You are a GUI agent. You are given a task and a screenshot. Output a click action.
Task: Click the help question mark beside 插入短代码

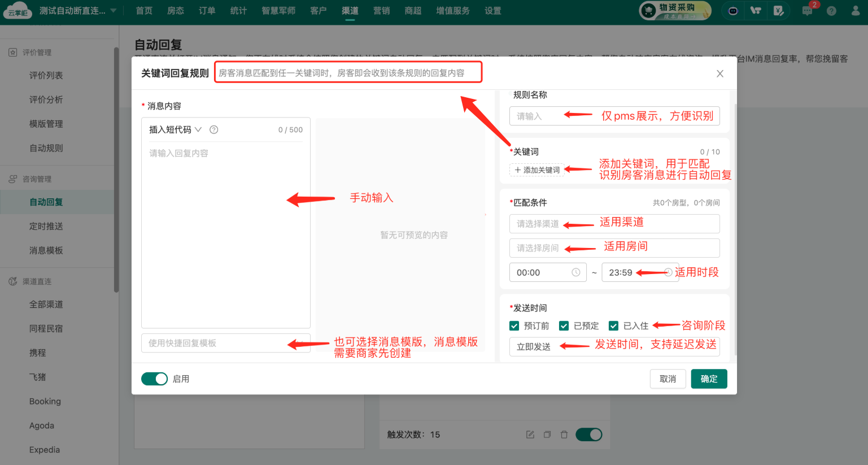pos(213,129)
